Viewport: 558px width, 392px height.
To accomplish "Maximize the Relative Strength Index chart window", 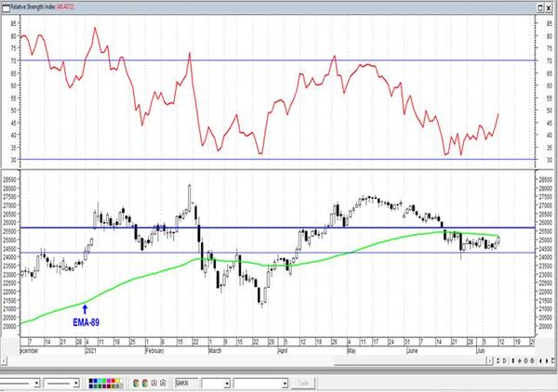I will pyautogui.click(x=540, y=7).
